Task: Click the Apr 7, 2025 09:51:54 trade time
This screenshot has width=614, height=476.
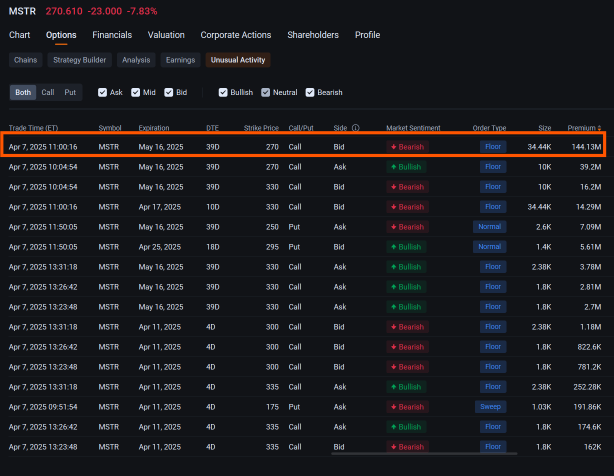Action: pyautogui.click(x=43, y=407)
